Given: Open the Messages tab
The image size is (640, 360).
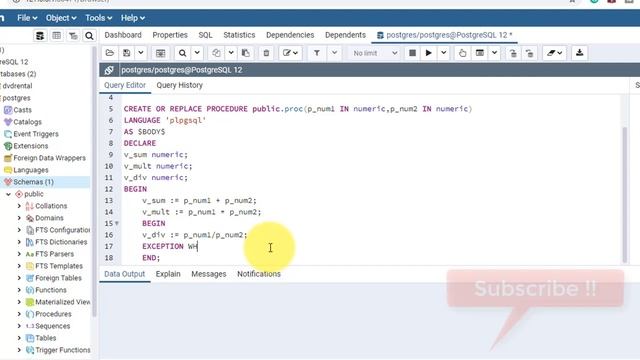Looking at the screenshot, I should click(209, 274).
